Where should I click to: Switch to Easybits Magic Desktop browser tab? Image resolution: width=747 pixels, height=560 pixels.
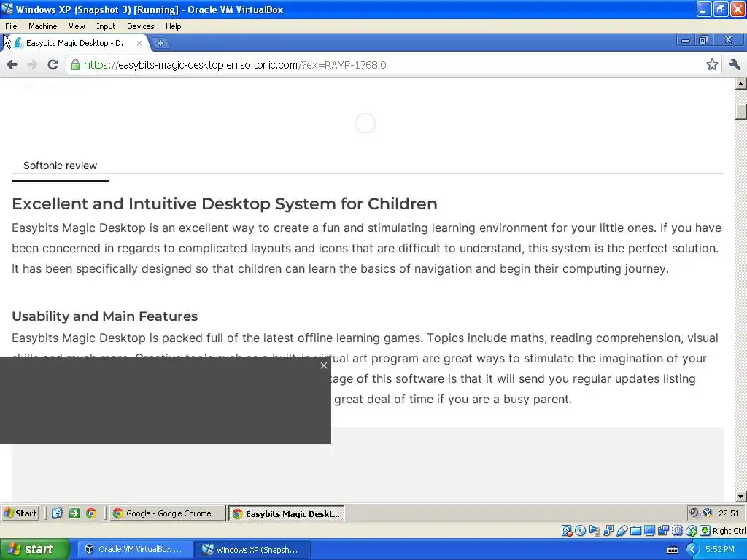(77, 43)
